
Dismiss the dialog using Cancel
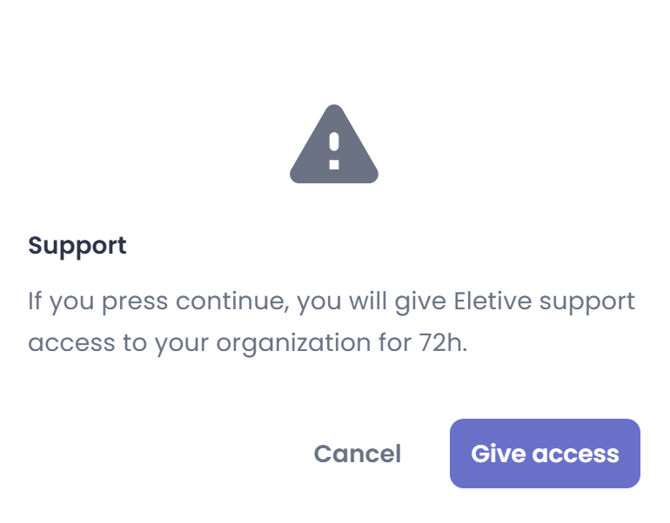[357, 453]
